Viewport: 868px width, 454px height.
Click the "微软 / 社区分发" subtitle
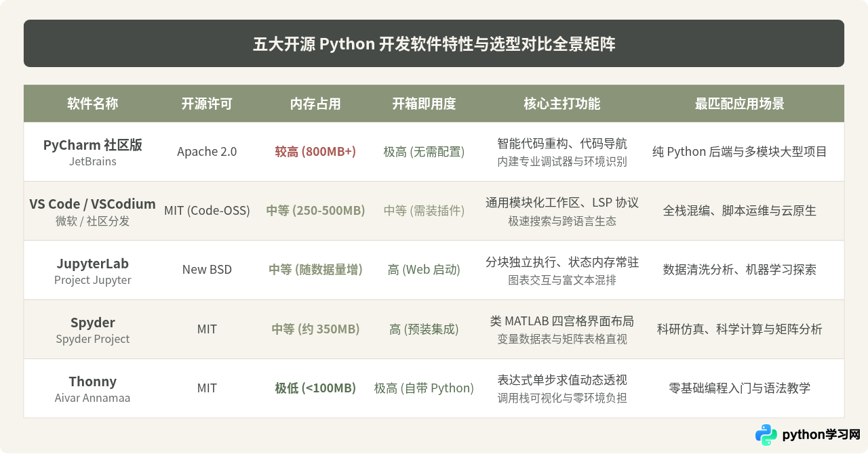pyautogui.click(x=93, y=221)
